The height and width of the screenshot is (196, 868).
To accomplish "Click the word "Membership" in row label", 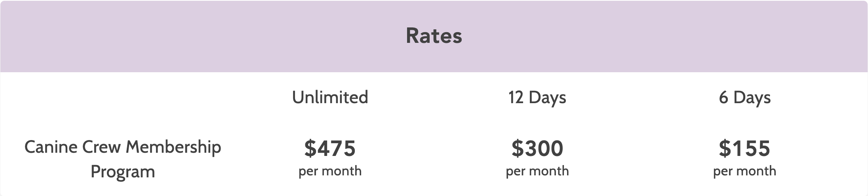I will [x=173, y=147].
